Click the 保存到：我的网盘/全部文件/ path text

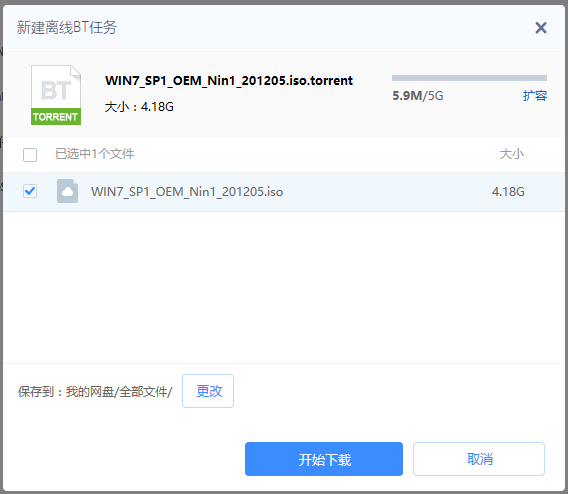(95, 392)
